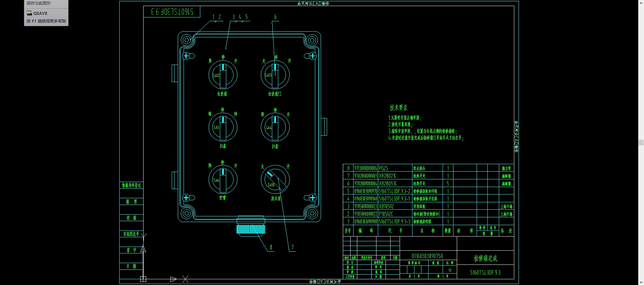
Task: Click the scrollbar down arrow
Action: (641, 282)
